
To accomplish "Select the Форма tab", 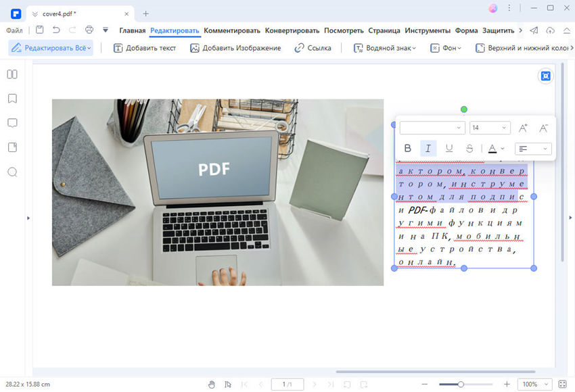I will click(466, 30).
